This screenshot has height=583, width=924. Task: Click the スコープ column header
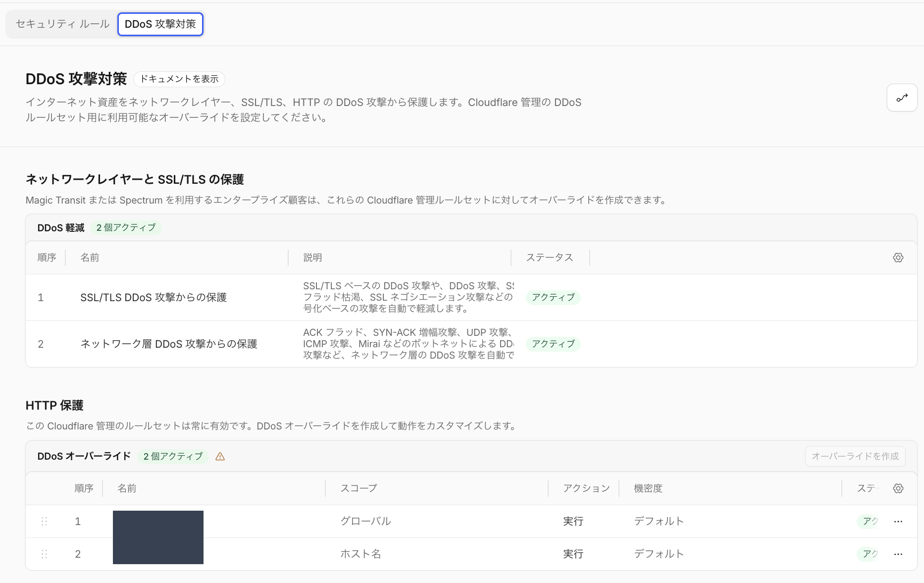click(359, 488)
